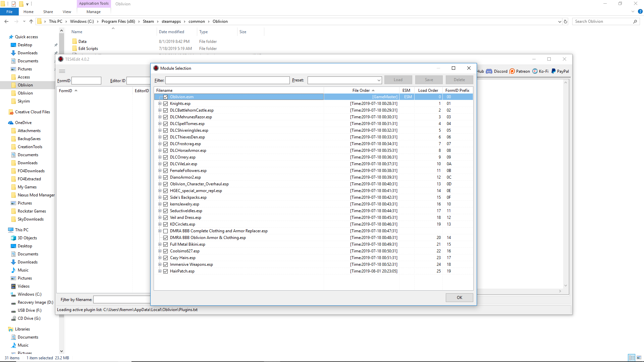Click the Search Oblivion box
The height and width of the screenshot is (362, 644).
(606, 21)
